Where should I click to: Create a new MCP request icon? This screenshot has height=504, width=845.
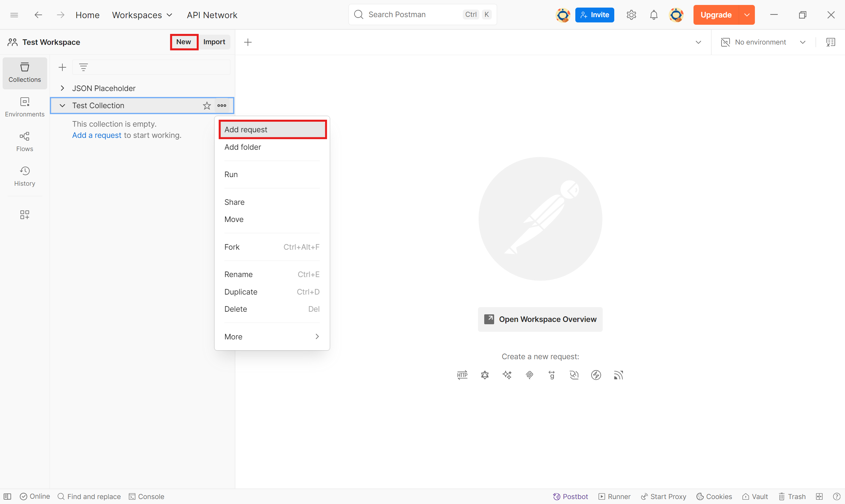coord(529,375)
